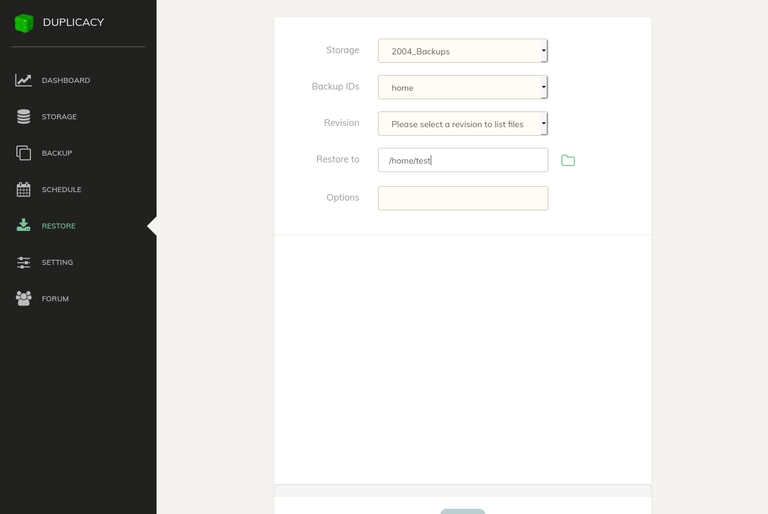The height and width of the screenshot is (514, 768).
Task: Go to Dashboard page
Action: click(x=66, y=80)
